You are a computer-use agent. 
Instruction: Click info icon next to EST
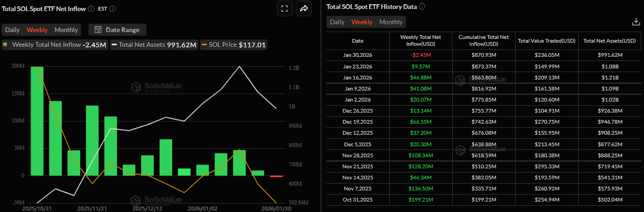[x=113, y=9]
